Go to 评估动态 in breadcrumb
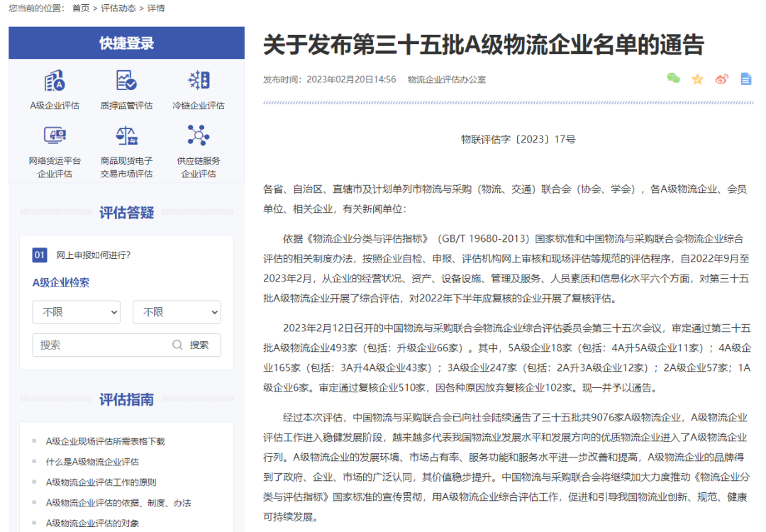 tap(118, 9)
